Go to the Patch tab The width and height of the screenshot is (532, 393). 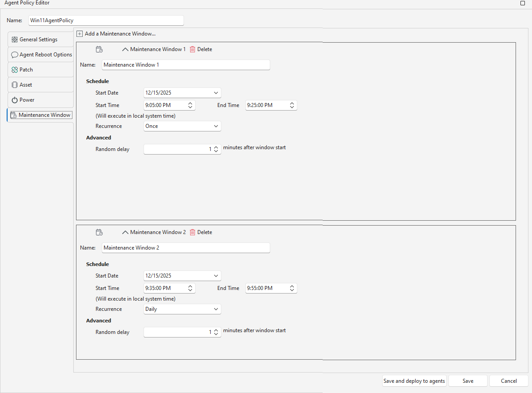(x=40, y=70)
